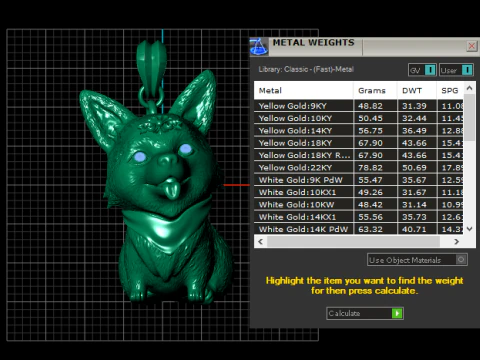Sort by the DWT column header
480x360 pixels.
(x=417, y=90)
